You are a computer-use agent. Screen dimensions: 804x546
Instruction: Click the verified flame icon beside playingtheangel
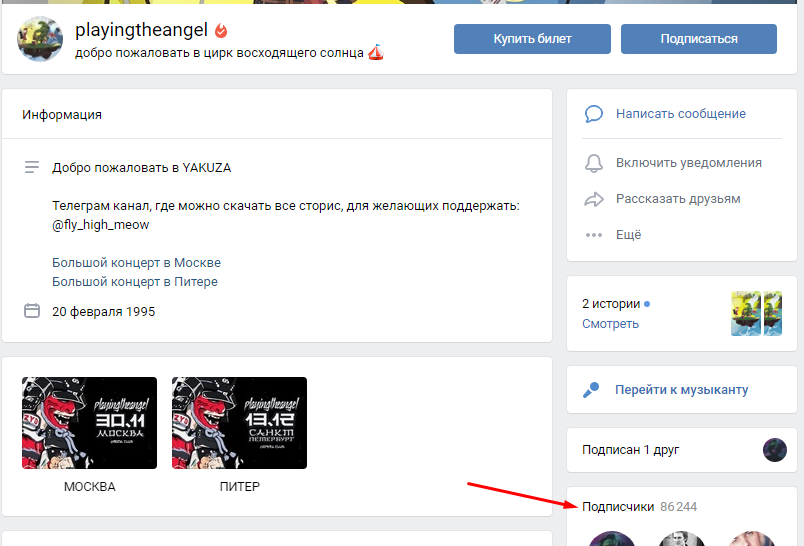point(221,31)
